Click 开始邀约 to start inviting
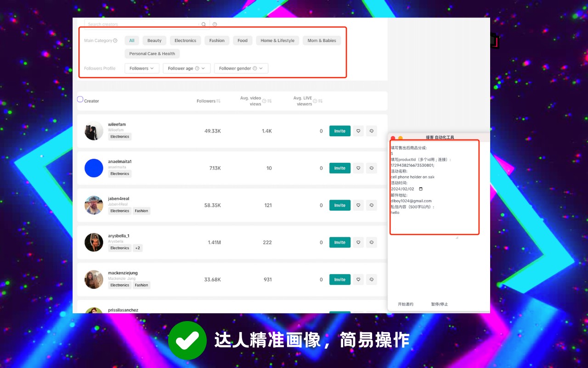Screen dimensions: 588x368 (x=406, y=304)
